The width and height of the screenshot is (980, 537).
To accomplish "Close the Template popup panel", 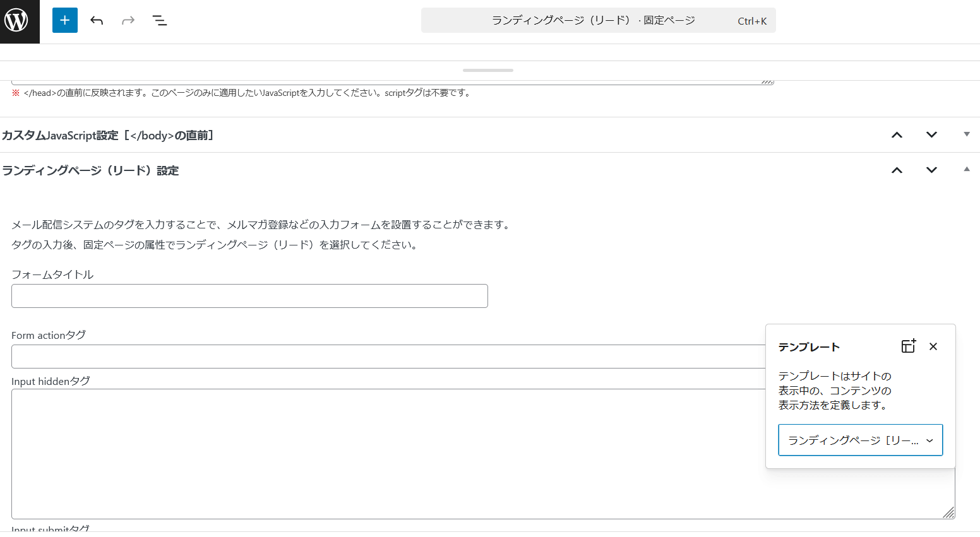I will 933,346.
